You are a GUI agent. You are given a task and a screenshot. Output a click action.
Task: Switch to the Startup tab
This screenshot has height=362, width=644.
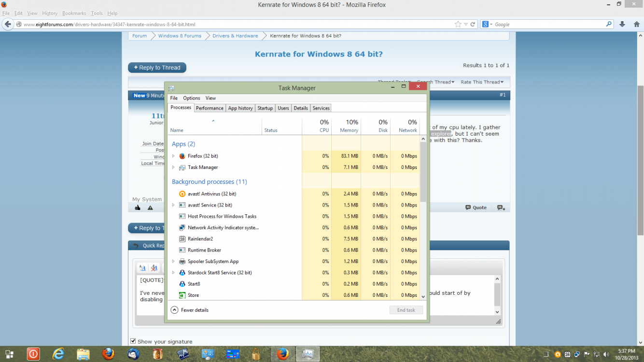click(x=265, y=108)
